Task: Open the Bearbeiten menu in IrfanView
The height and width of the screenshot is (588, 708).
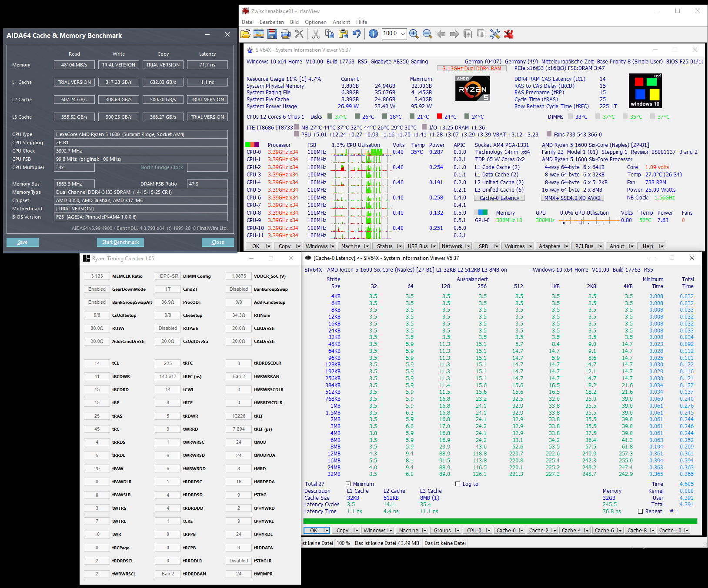Action: [x=272, y=22]
